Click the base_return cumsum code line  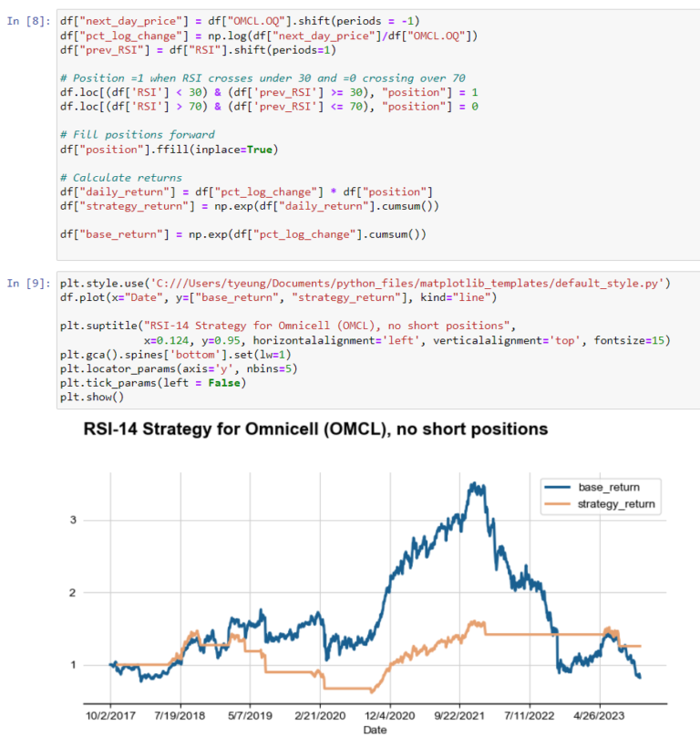click(243, 234)
